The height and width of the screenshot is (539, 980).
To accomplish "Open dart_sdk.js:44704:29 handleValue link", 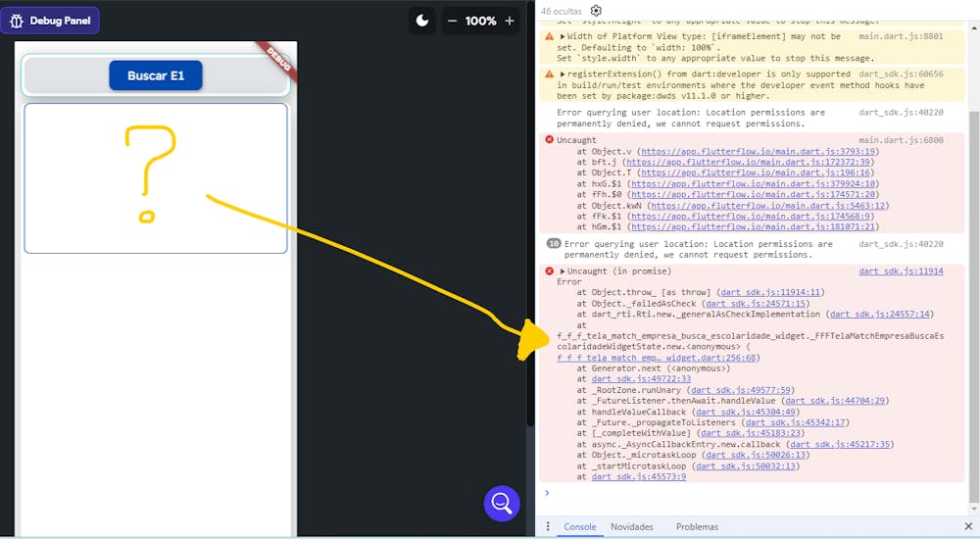I will (835, 401).
